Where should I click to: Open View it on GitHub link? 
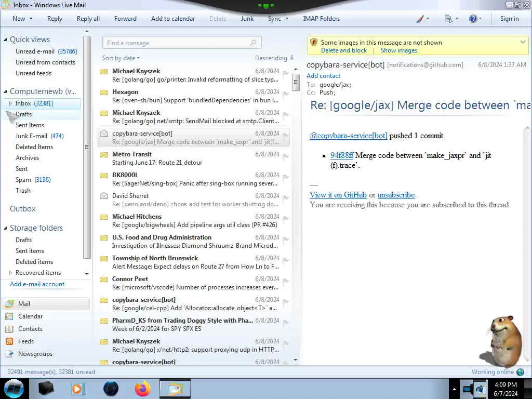point(338,195)
